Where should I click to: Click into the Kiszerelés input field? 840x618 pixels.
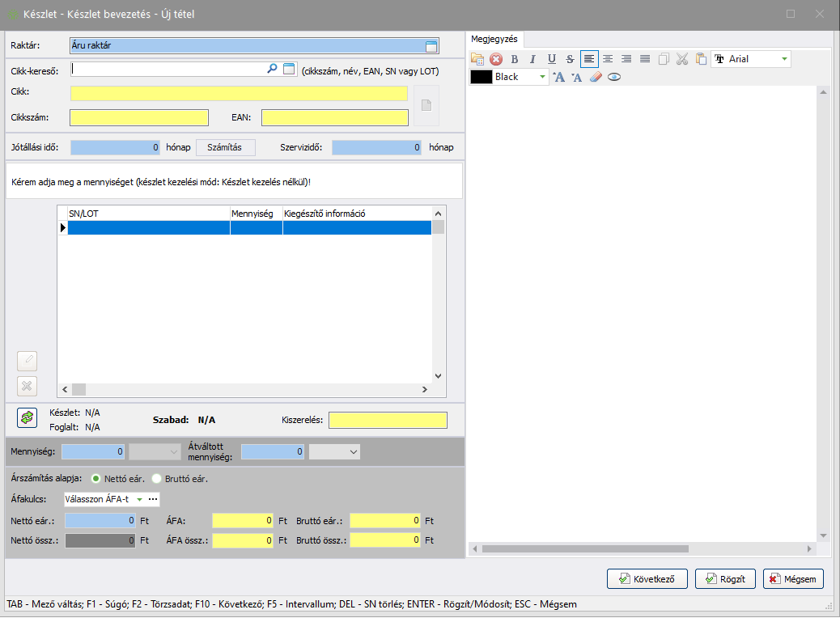point(387,421)
